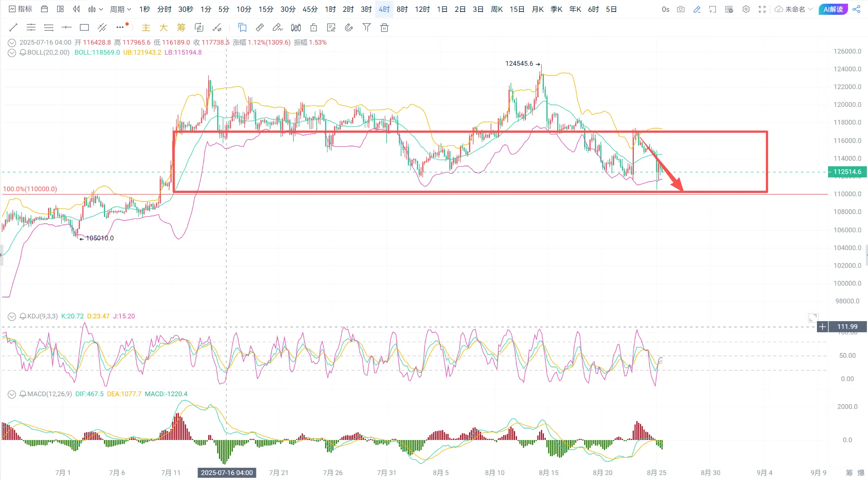
Task: Click the current price tag 112514.6
Action: click(847, 172)
